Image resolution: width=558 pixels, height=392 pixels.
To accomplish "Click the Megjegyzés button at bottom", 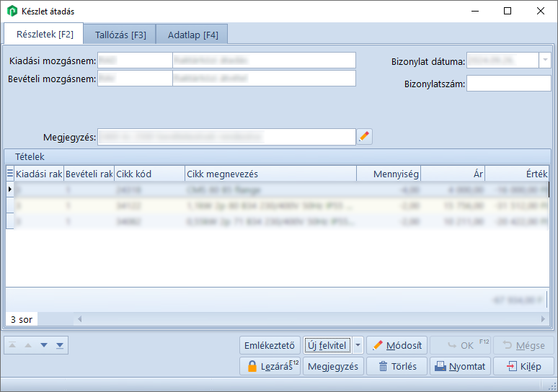I will click(332, 366).
